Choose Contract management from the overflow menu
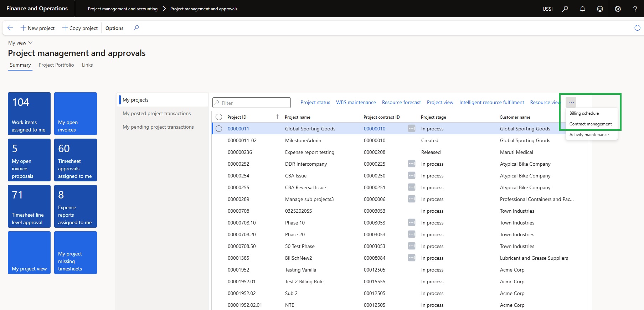Screen dimensions: 644x310 point(590,124)
